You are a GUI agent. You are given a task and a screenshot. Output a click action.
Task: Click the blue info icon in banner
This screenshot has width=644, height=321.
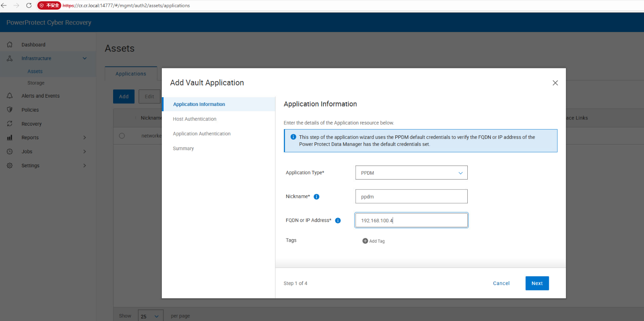pos(293,137)
